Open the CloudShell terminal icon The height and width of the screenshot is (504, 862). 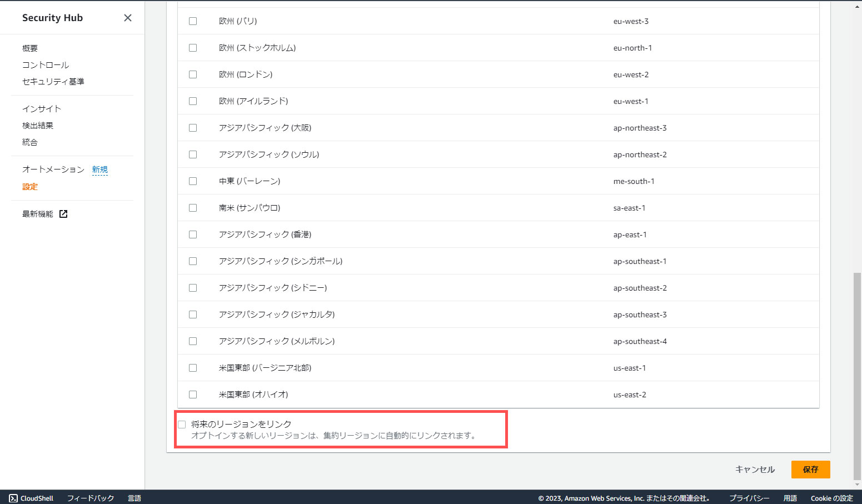[13, 498]
